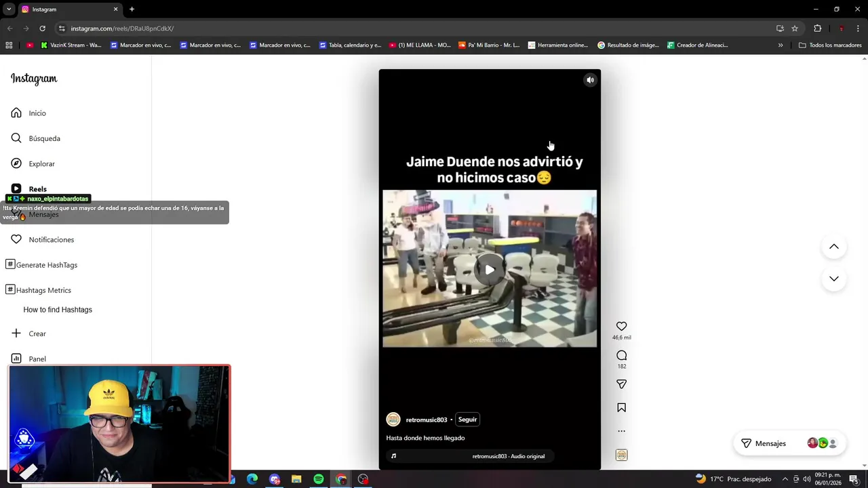
Task: Open the 'Creador de Alineaci...' bookmark
Action: pyautogui.click(x=698, y=45)
